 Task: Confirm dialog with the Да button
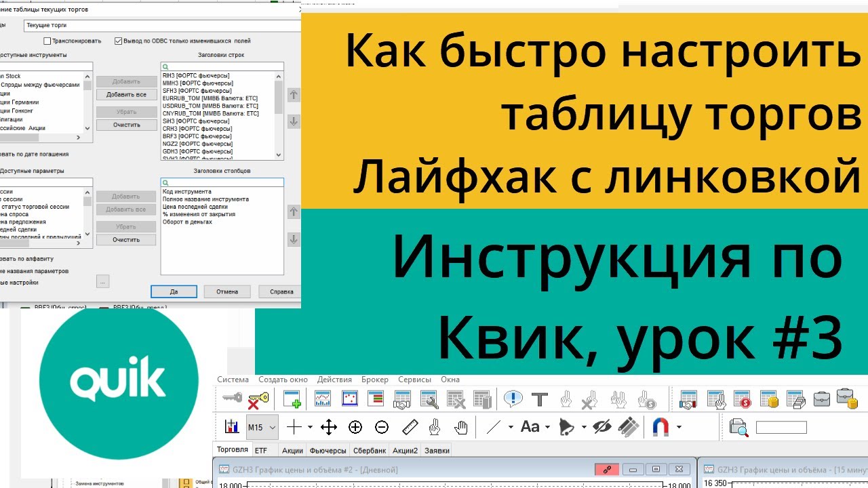point(174,291)
